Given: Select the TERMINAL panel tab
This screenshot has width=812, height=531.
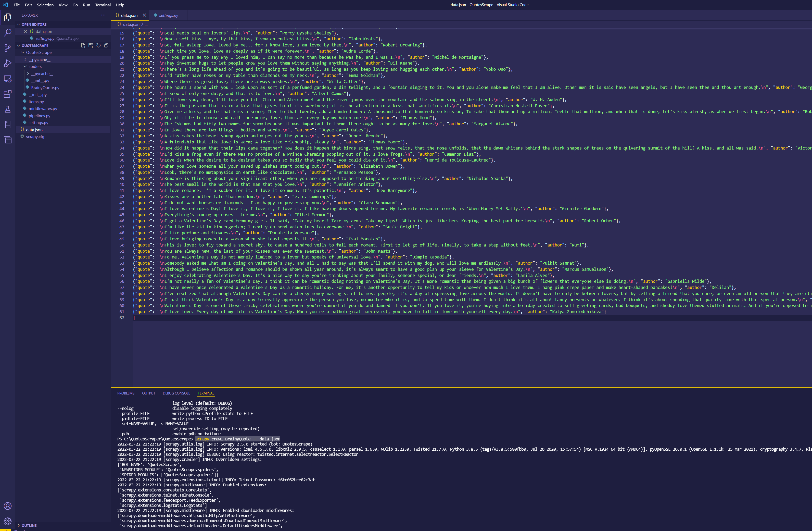Looking at the screenshot, I should click(x=206, y=393).
